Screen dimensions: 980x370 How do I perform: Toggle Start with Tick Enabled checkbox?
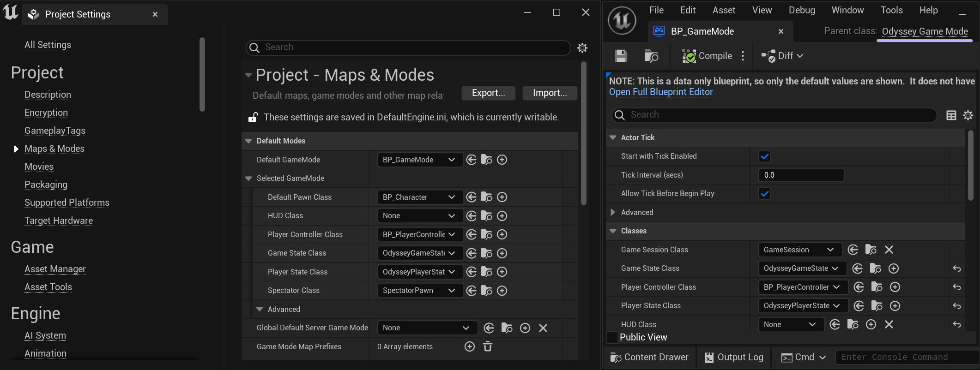click(x=764, y=156)
